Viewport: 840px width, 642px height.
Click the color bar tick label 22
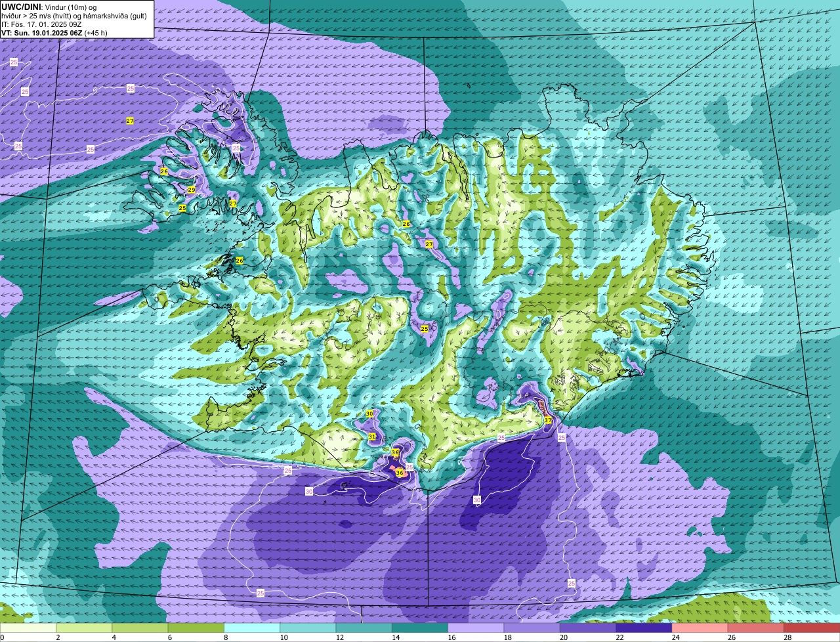619,637
